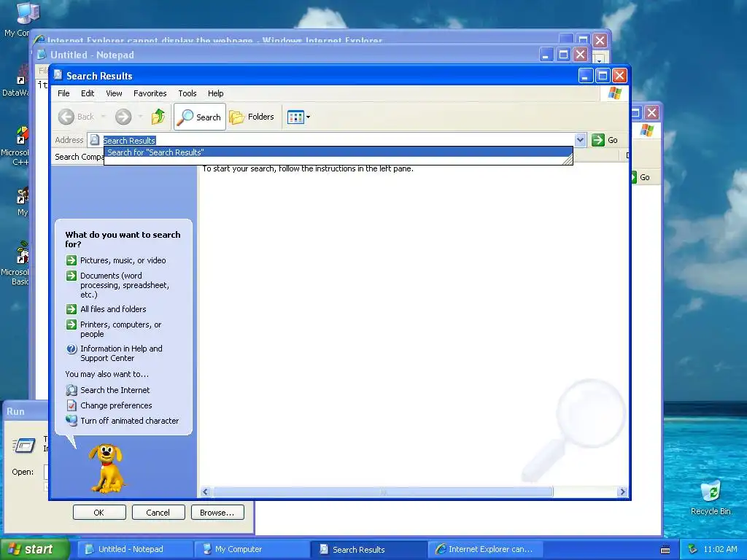Open the Help menu
The height and width of the screenshot is (560, 747).
click(215, 93)
